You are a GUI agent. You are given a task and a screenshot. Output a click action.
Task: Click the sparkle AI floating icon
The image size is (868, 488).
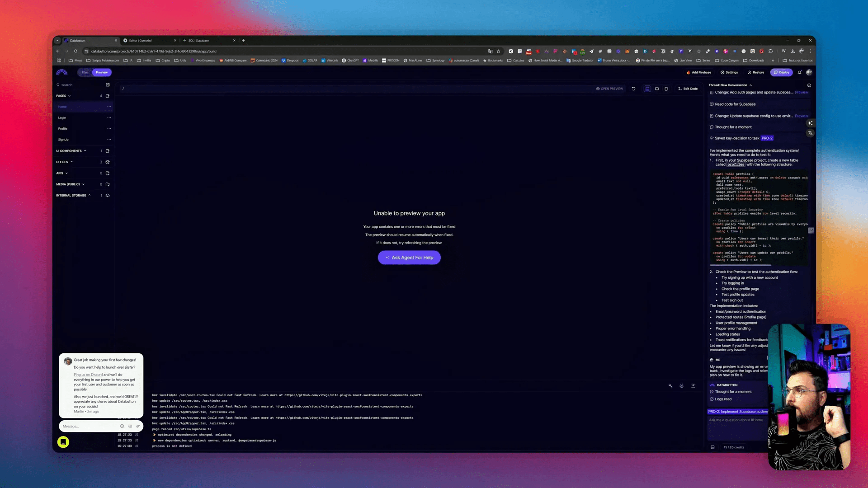(x=810, y=123)
